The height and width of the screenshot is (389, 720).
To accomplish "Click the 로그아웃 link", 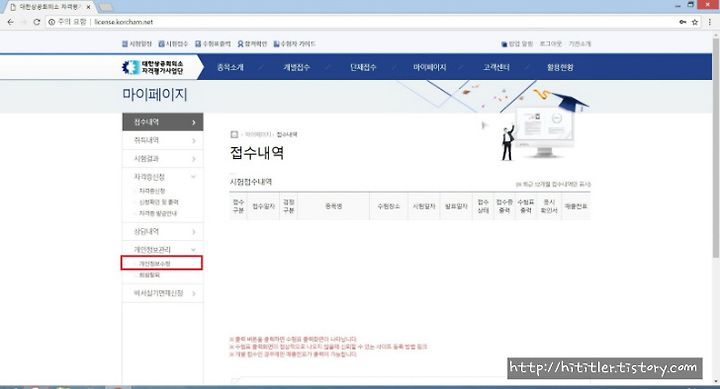I will (551, 44).
